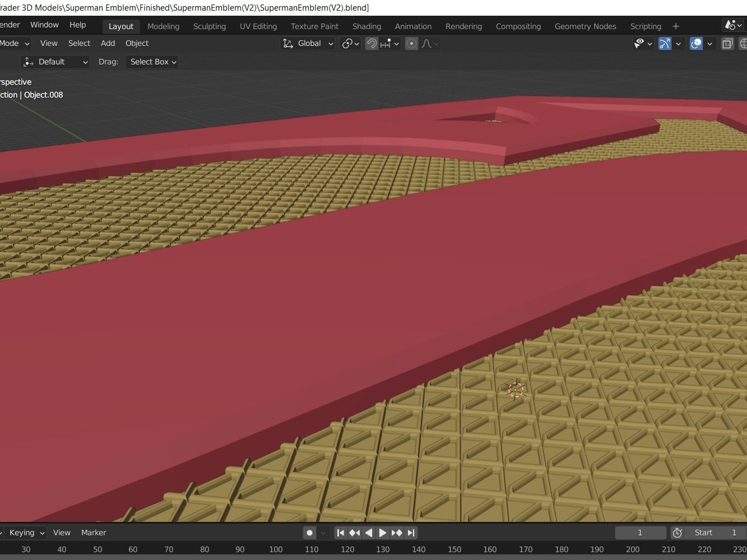Open proportional editing falloff menu
The image size is (747, 560).
430,43
